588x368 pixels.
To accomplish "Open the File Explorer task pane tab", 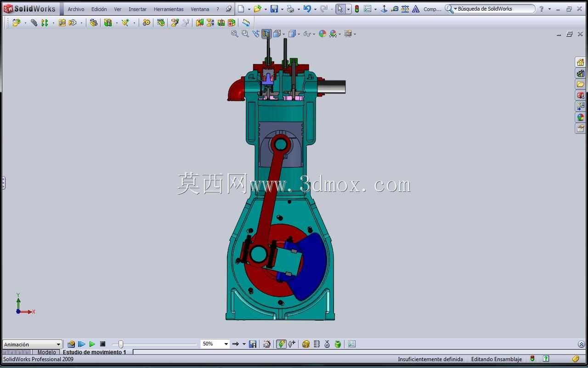I will click(x=581, y=84).
